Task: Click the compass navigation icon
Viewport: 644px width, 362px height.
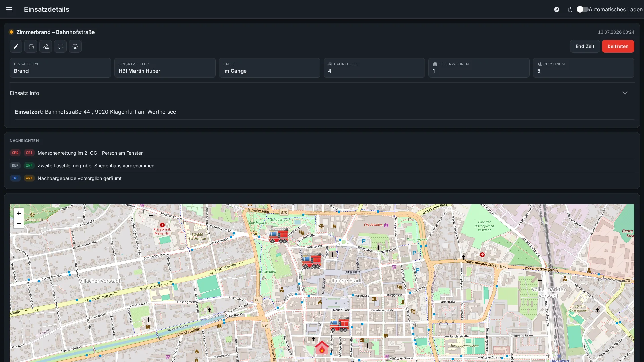Action: click(x=557, y=9)
